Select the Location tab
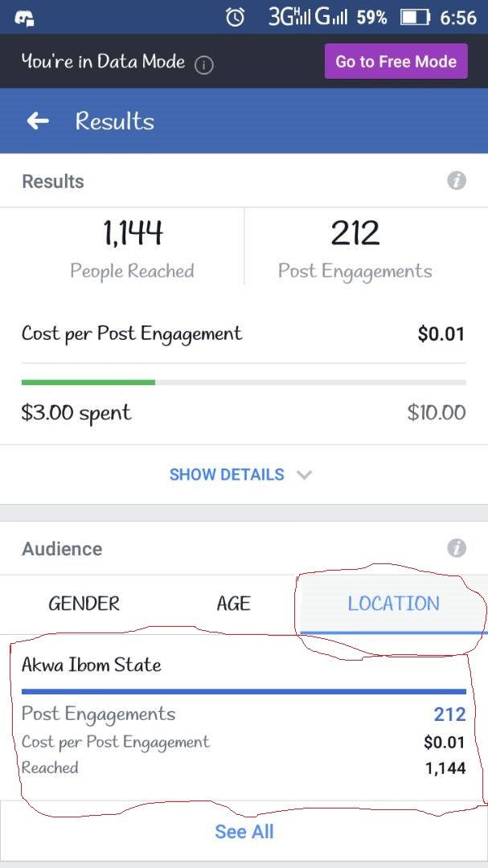The width and height of the screenshot is (488, 868). [393, 604]
